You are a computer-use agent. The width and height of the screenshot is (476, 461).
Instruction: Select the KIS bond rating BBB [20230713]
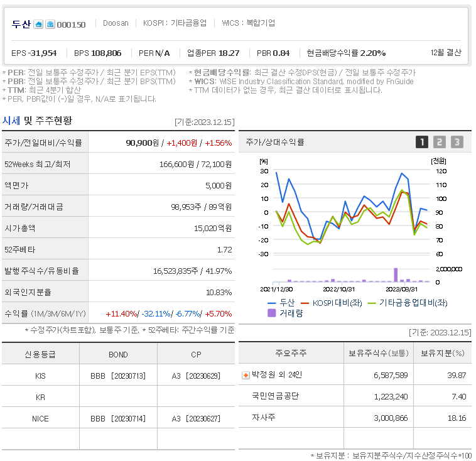point(118,376)
